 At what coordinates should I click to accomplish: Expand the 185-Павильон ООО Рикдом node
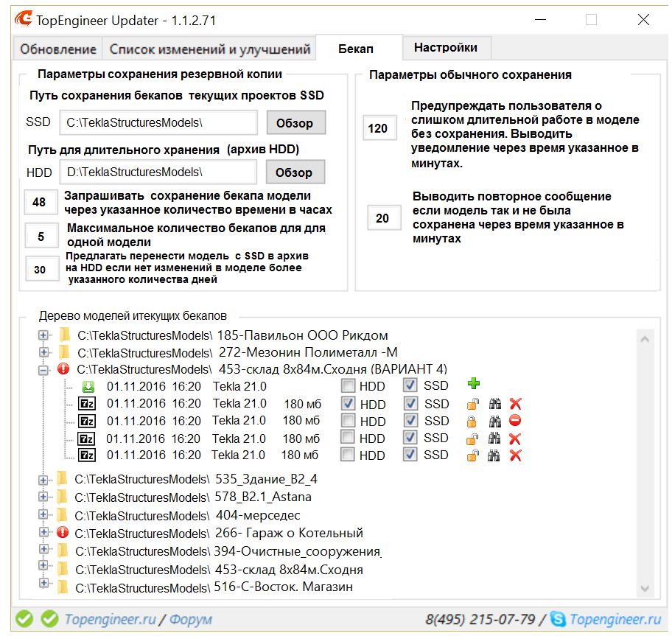43,335
